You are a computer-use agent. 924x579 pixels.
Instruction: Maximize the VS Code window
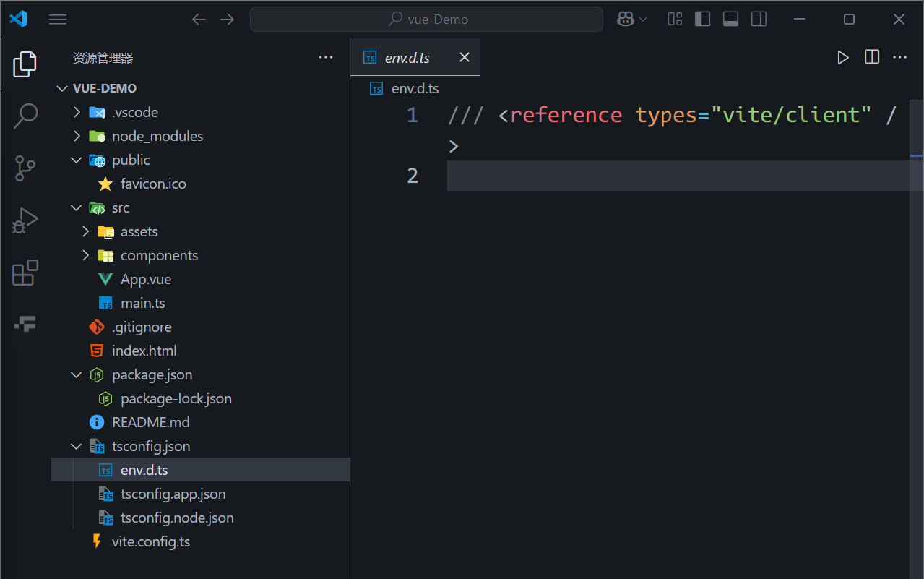[x=849, y=20]
